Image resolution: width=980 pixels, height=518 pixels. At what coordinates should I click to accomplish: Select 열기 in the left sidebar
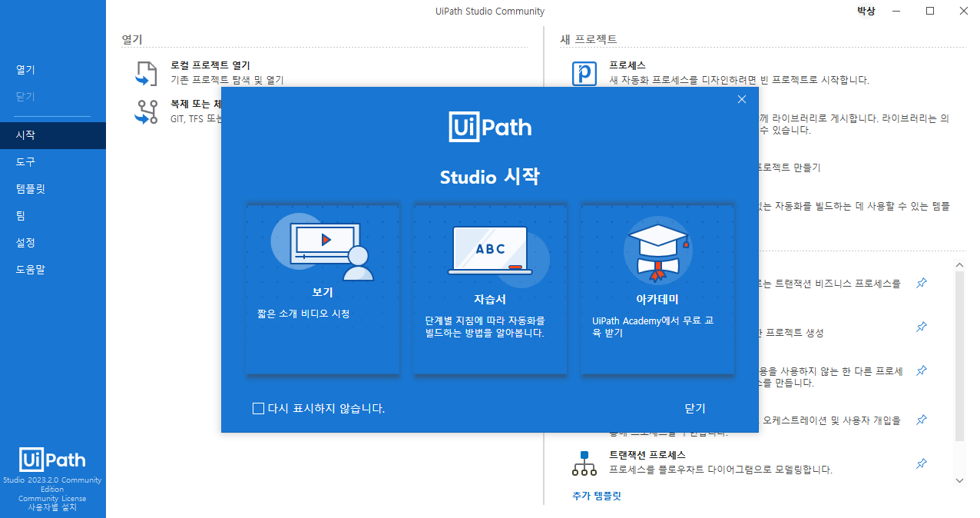click(53, 69)
